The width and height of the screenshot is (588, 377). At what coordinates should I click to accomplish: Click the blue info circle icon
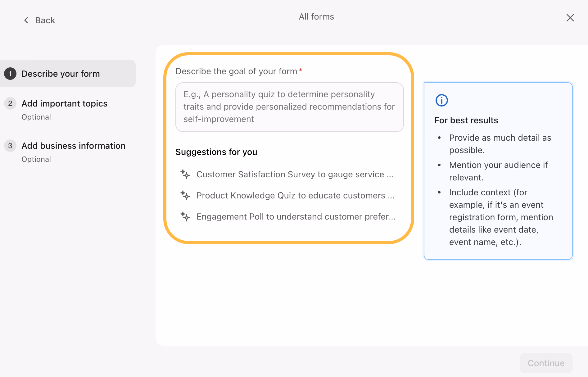[441, 100]
